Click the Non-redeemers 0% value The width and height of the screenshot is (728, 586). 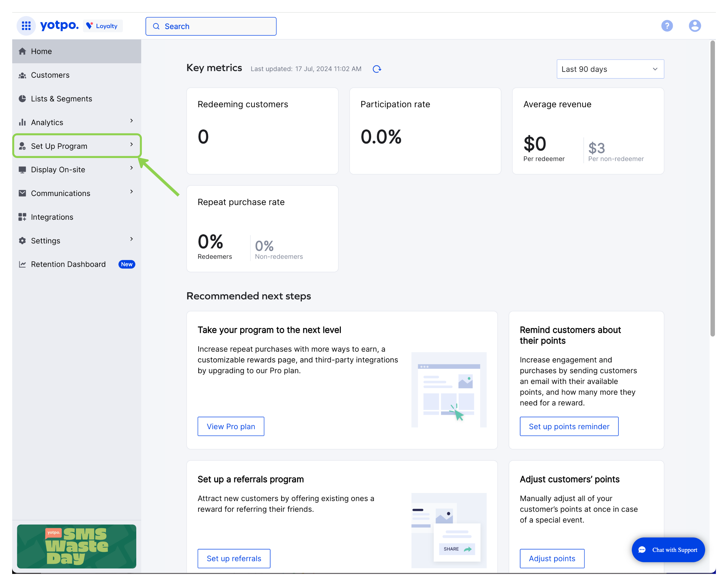(x=264, y=246)
